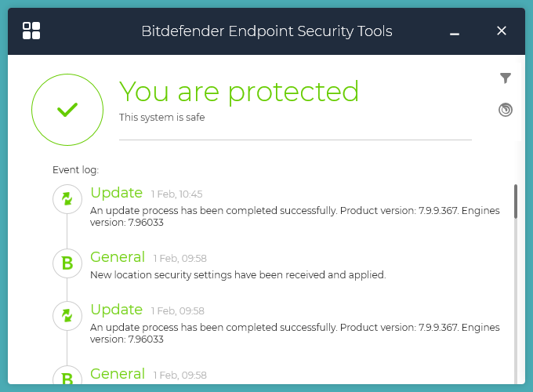Open the scan tasks radar icon
Screen dimensions: 533x392
click(x=506, y=110)
